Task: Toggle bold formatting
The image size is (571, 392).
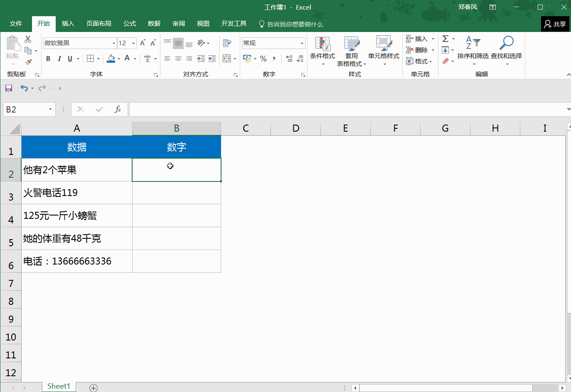Action: click(x=48, y=59)
